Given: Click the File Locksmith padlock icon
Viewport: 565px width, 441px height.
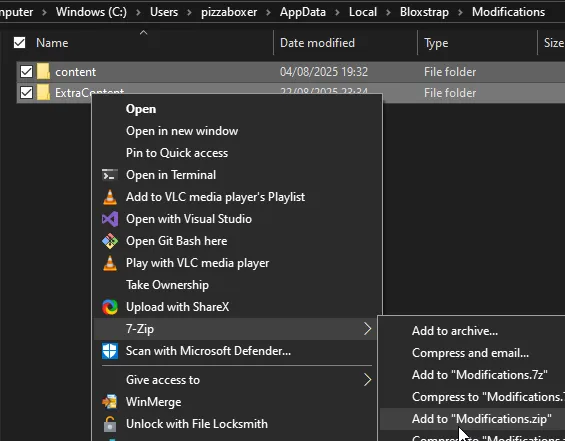Looking at the screenshot, I should coord(110,424).
